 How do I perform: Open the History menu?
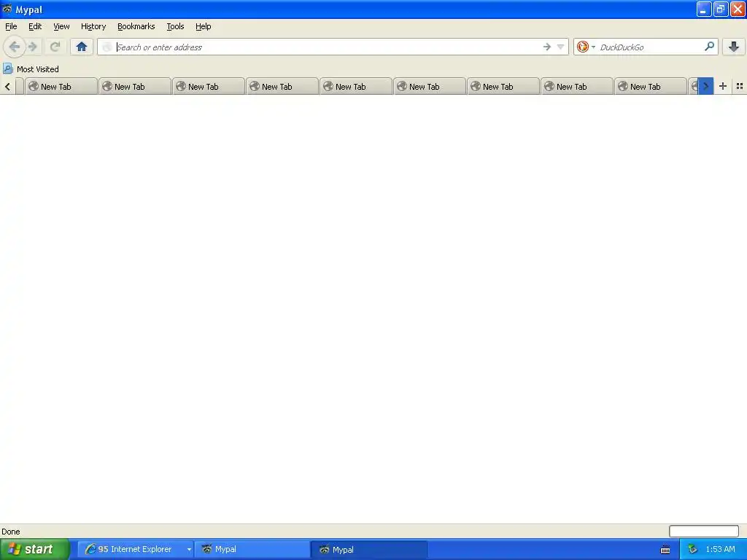[x=93, y=26]
